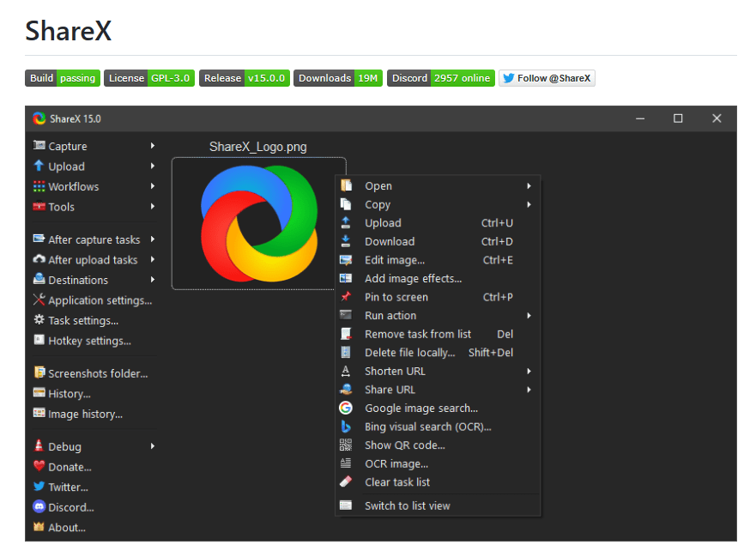Image resolution: width=756 pixels, height=557 pixels.
Task: Click the Discord icon in sidebar
Action: tap(39, 506)
